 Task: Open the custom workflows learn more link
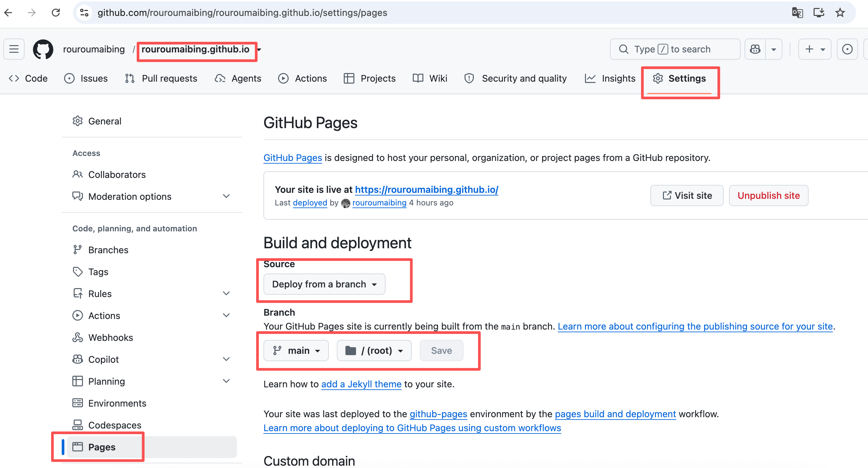click(x=412, y=428)
